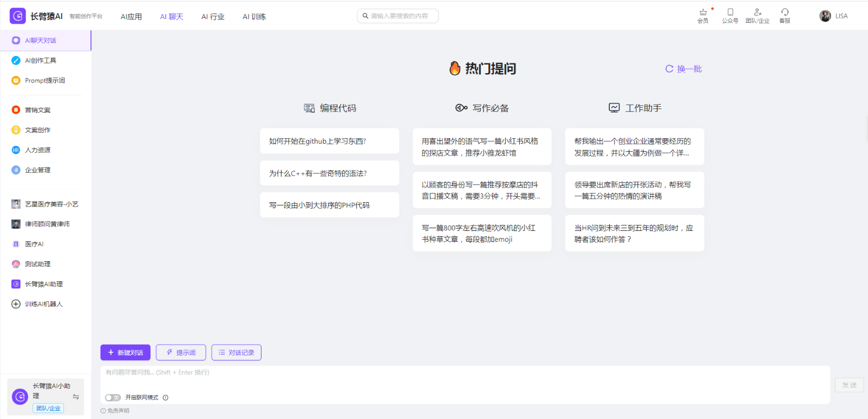The image size is (868, 419).
Task: Select question 写一段由小到大排序的PHP代码
Action: point(329,205)
